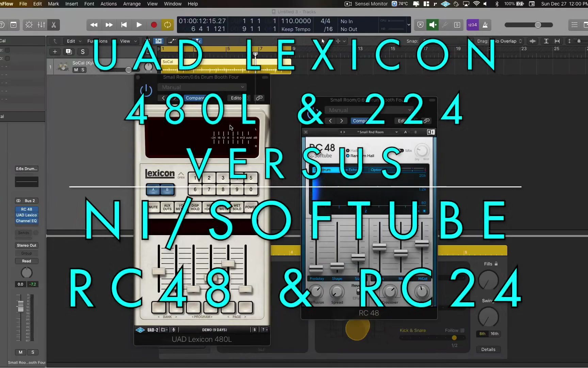Image resolution: width=588 pixels, height=368 pixels.
Task: Click the Compare button in the 480L plugin
Action: (195, 98)
